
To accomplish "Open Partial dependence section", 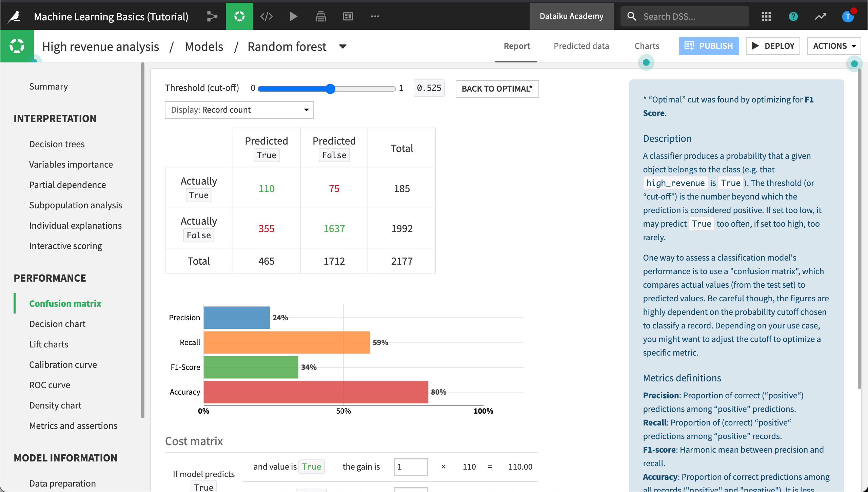I will point(67,185).
